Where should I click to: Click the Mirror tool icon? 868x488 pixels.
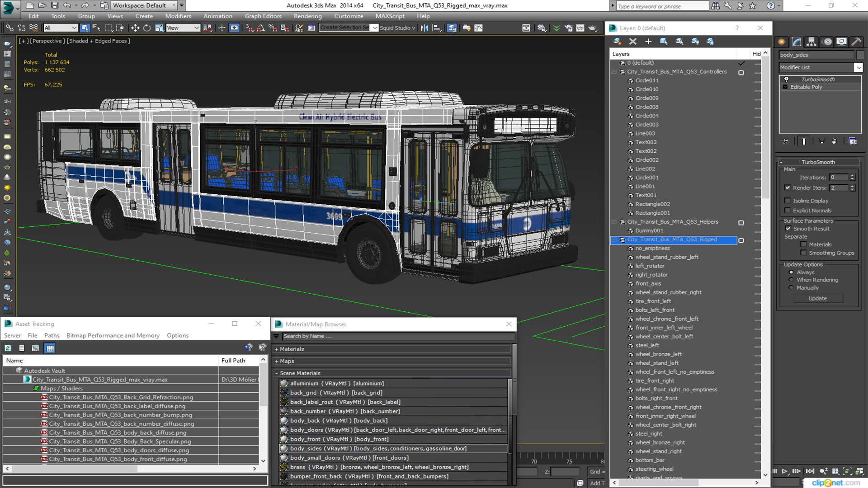pos(424,28)
